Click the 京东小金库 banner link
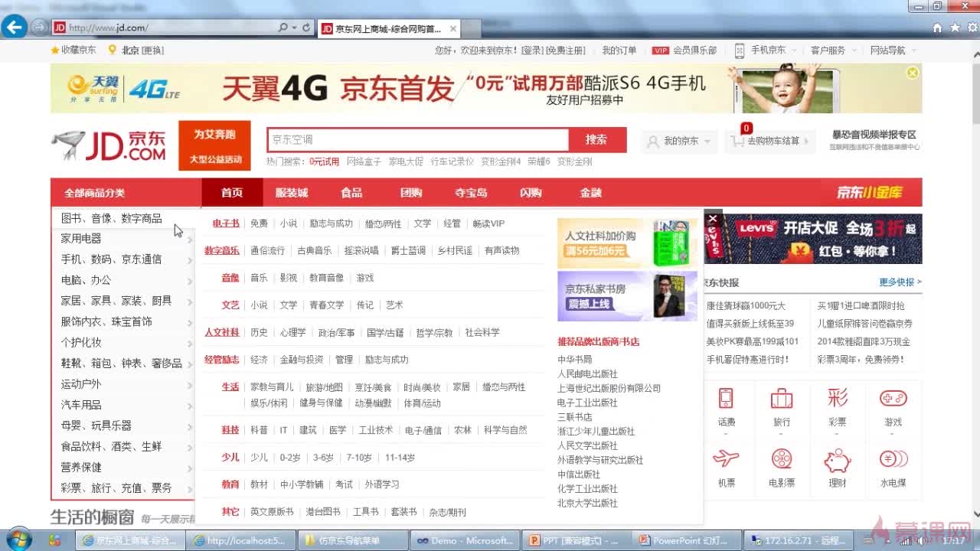The height and width of the screenshot is (551, 980). [x=869, y=192]
